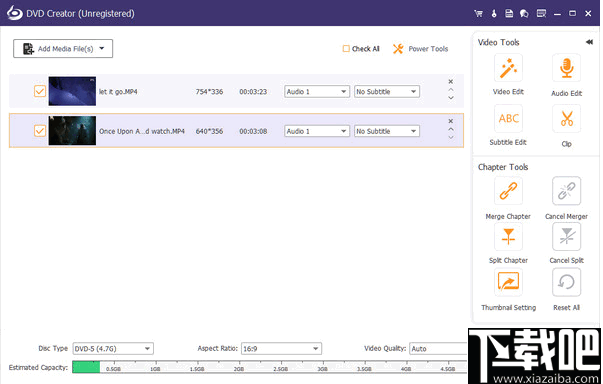
Task: Open the shopping cart purchase icon
Action: [x=478, y=13]
